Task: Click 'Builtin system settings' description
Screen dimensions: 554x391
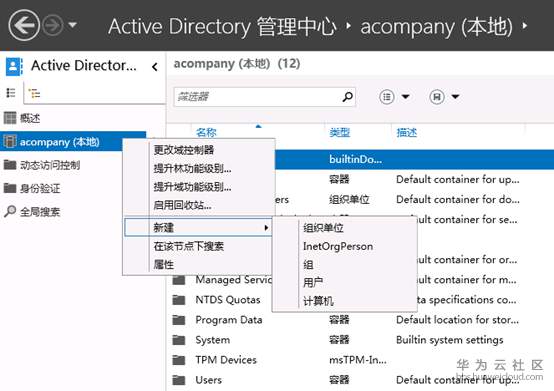Action: pos(450,340)
